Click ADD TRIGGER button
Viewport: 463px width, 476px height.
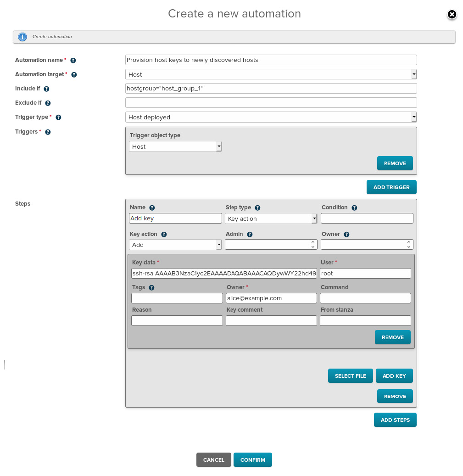(391, 187)
